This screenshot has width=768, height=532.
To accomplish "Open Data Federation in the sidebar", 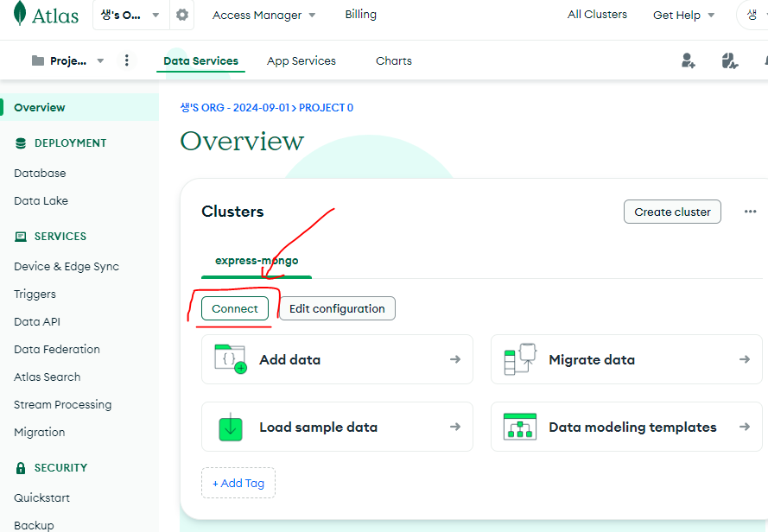I will coord(57,349).
